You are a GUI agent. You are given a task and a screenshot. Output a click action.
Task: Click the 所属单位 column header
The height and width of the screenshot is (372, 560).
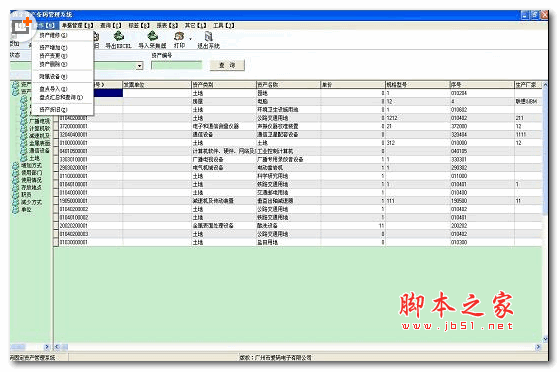coord(157,85)
